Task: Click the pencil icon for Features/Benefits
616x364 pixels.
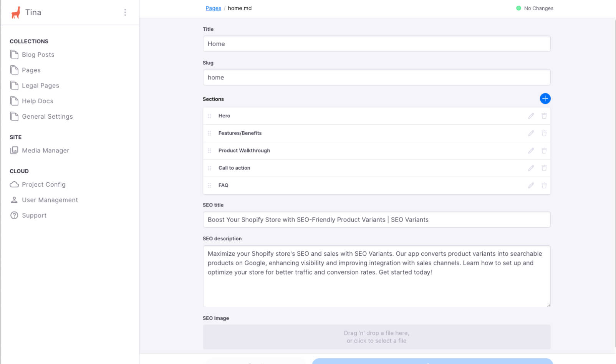Action: click(531, 133)
